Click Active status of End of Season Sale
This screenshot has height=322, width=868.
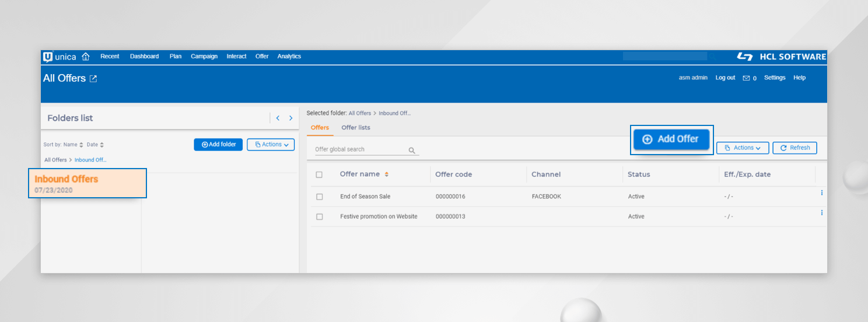[636, 197]
